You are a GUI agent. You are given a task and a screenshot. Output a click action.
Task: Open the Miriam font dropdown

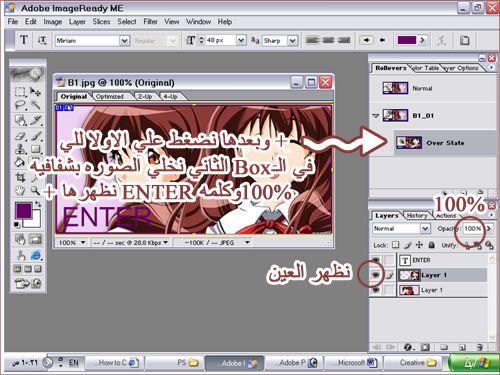pyautogui.click(x=124, y=41)
